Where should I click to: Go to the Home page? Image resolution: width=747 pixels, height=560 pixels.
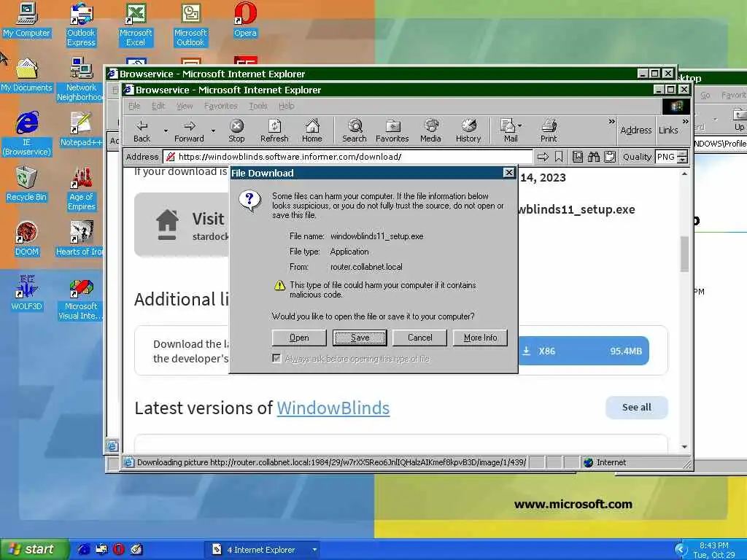click(312, 131)
